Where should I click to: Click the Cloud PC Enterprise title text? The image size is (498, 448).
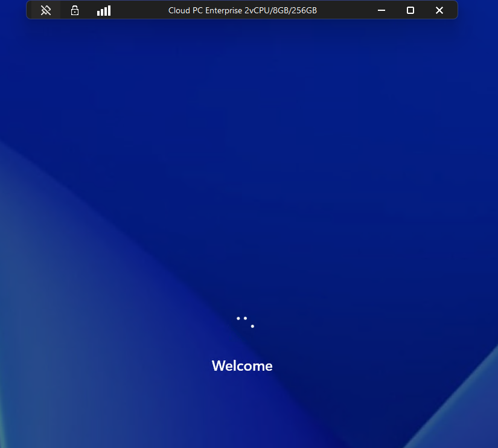243,10
